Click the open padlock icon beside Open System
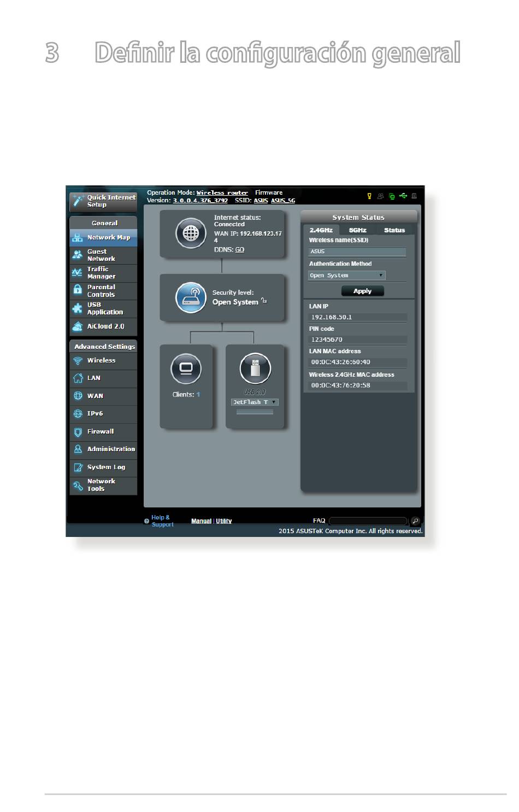Image resolution: width=519 pixels, height=812 pixels. tap(264, 300)
